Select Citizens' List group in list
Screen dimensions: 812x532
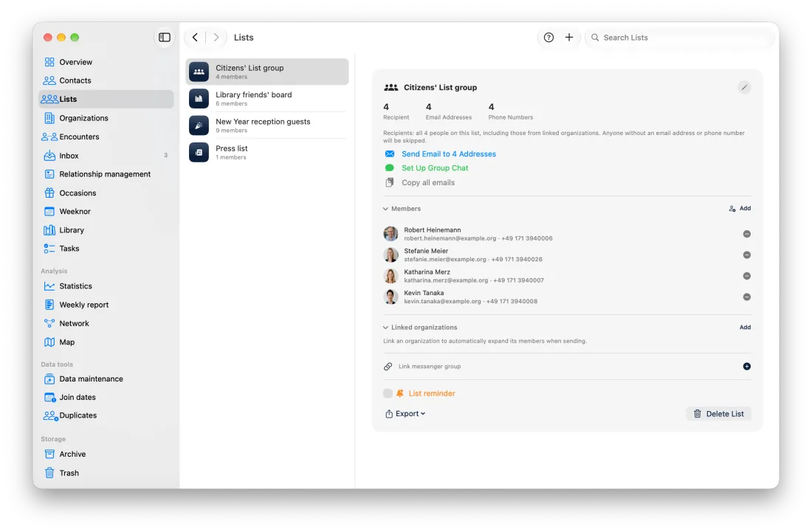[267, 72]
